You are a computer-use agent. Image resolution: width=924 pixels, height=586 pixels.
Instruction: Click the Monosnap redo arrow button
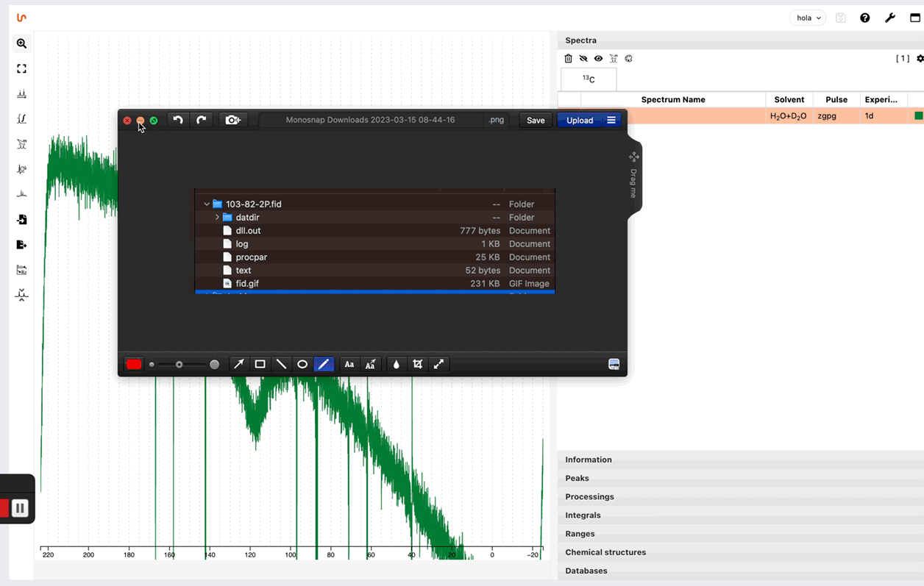pyautogui.click(x=201, y=120)
